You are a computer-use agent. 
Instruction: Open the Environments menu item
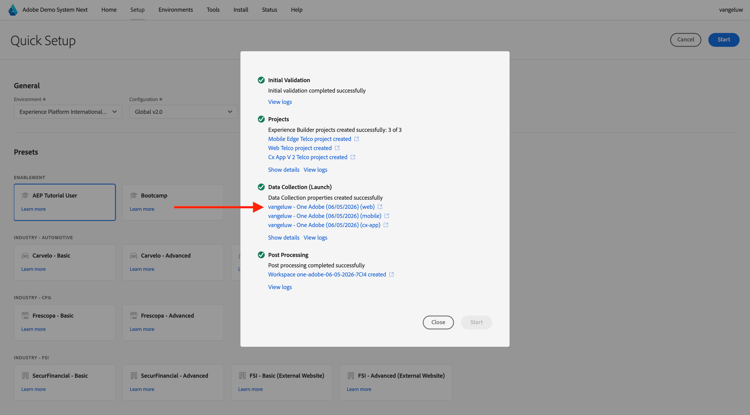click(176, 10)
